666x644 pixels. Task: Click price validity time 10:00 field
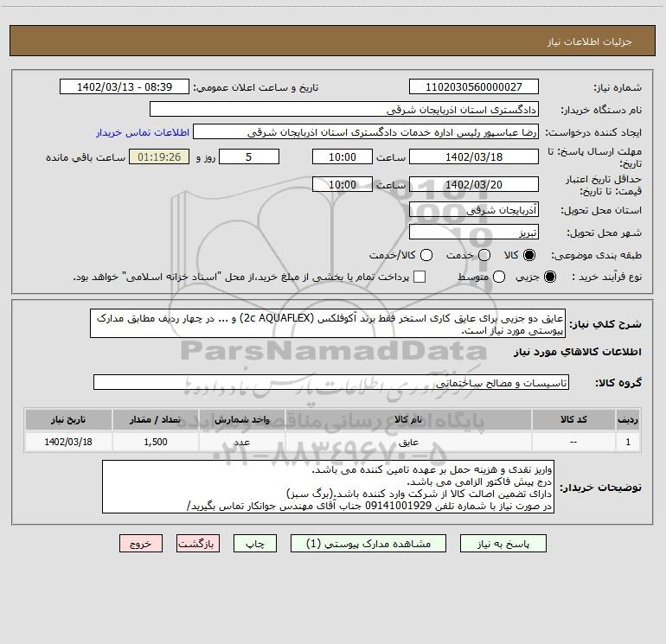tap(343, 184)
